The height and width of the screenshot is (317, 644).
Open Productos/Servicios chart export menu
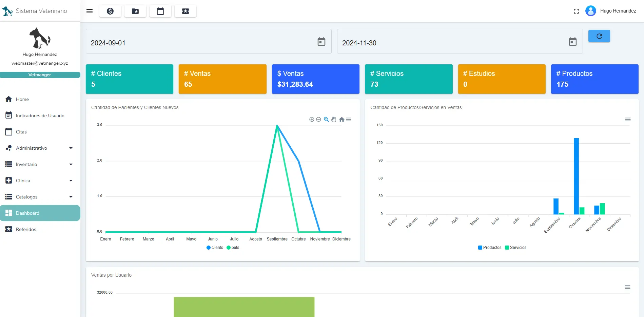628,120
